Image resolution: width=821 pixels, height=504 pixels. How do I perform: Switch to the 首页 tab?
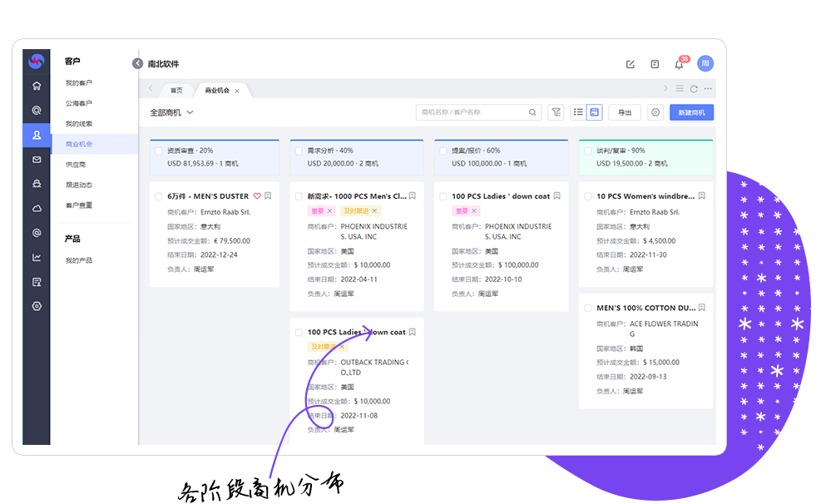[x=176, y=90]
